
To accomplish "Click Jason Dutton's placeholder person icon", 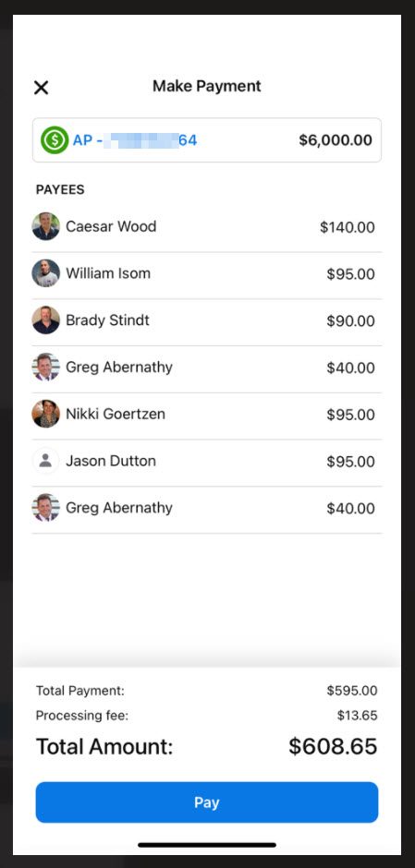I will coord(46,461).
